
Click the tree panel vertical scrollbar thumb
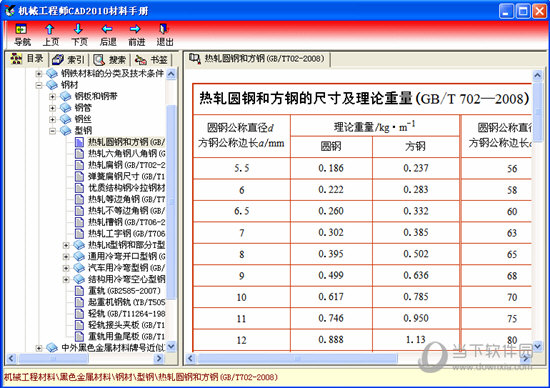click(171, 202)
